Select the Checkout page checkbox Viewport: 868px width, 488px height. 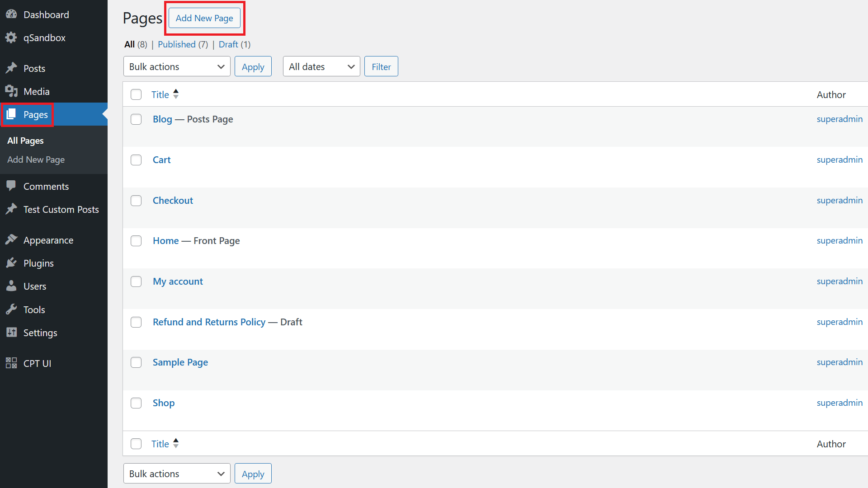coord(136,201)
